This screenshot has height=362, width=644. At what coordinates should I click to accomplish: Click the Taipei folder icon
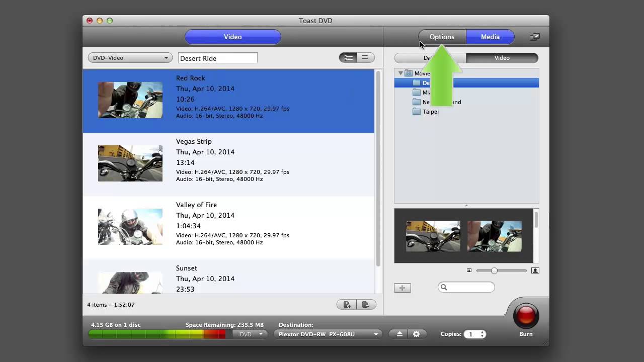[417, 112]
